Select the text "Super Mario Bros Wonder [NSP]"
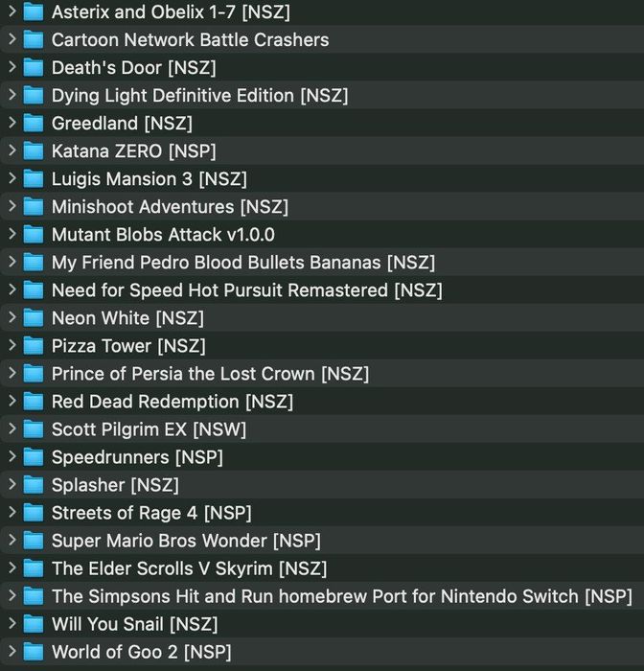The height and width of the screenshot is (671, 644). point(186,541)
